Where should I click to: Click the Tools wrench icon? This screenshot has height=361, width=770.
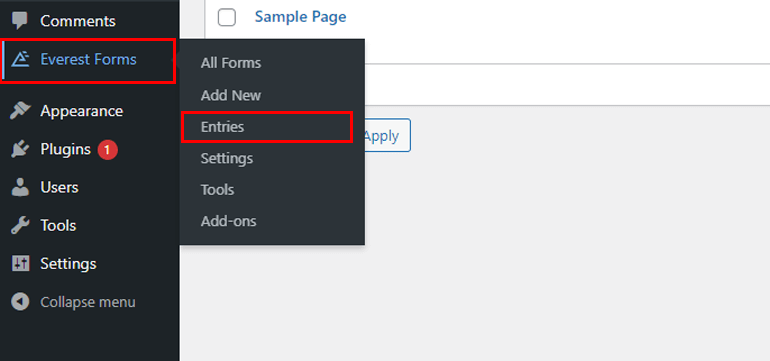(x=20, y=226)
